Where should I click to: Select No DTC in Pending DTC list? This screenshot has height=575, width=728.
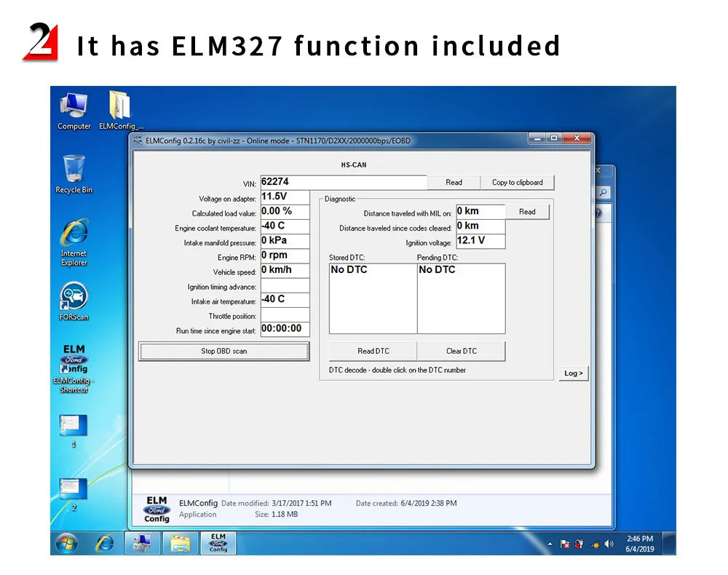pyautogui.click(x=436, y=269)
